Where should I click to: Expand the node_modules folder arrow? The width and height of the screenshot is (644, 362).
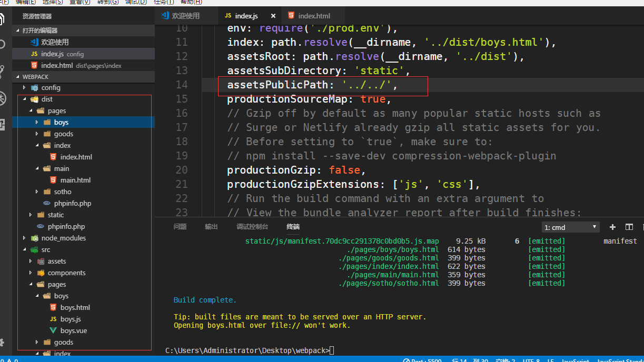[x=24, y=238]
